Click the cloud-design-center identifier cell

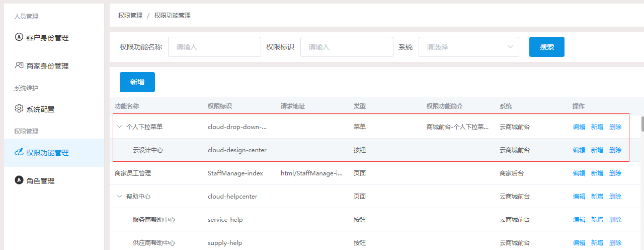click(x=237, y=150)
